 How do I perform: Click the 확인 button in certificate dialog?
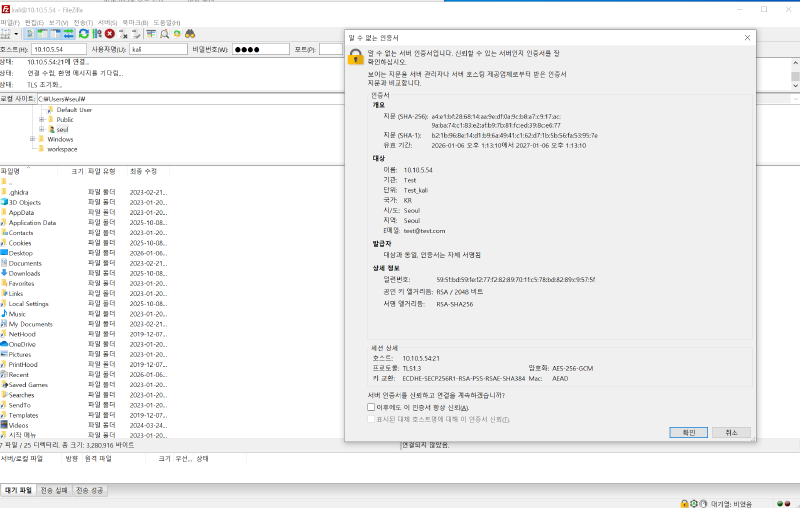(x=688, y=432)
